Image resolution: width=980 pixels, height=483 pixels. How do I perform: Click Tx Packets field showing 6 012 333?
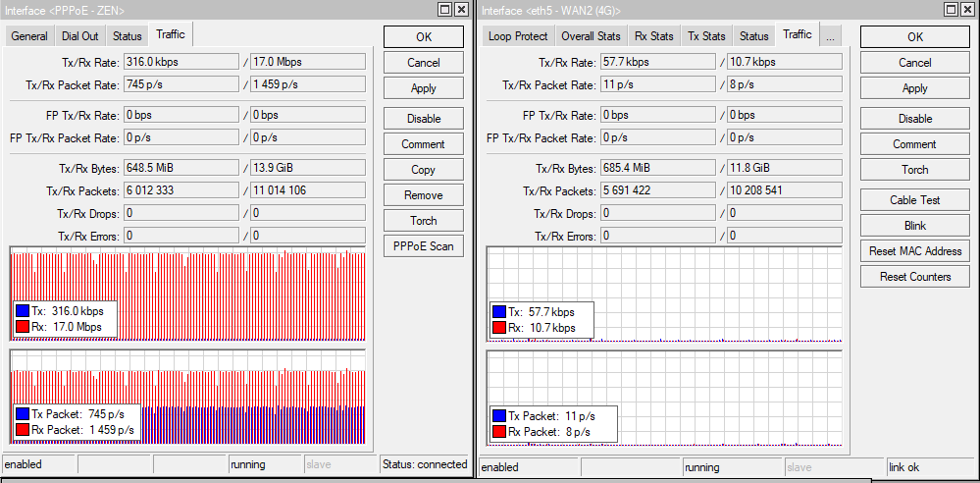pos(181,190)
